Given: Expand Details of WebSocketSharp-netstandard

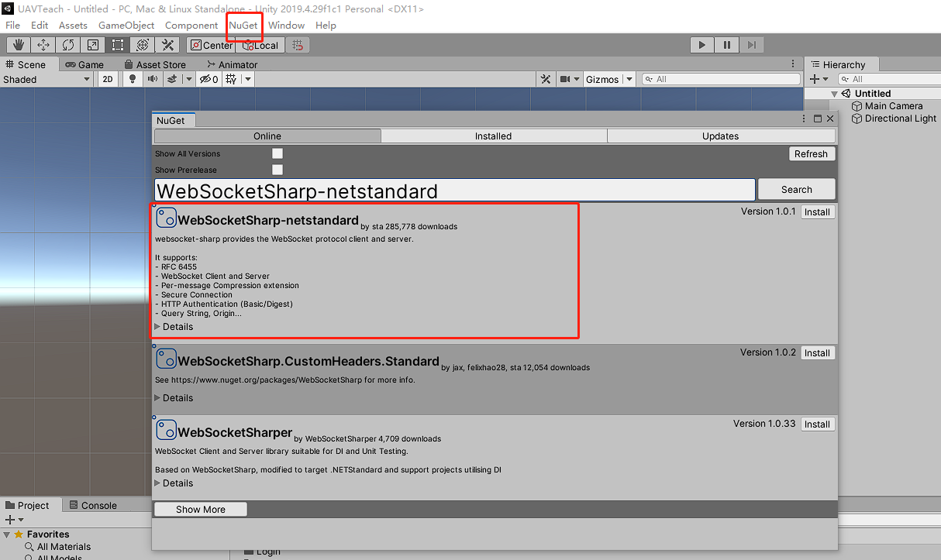Looking at the screenshot, I should click(174, 326).
